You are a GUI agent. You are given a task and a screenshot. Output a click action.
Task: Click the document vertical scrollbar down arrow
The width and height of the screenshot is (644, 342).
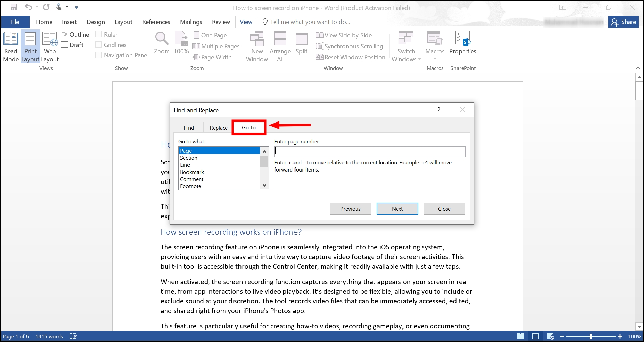[x=639, y=326]
